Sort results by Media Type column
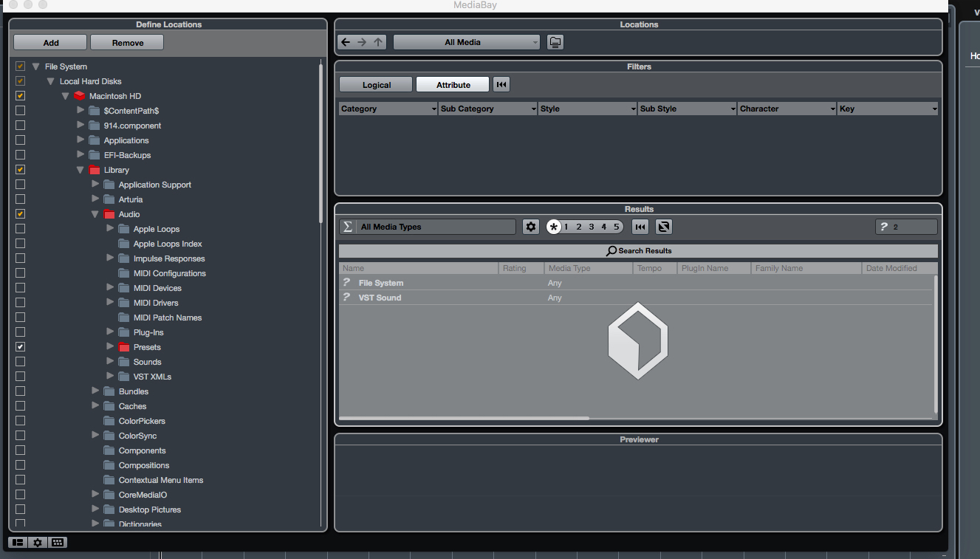 pyautogui.click(x=589, y=268)
